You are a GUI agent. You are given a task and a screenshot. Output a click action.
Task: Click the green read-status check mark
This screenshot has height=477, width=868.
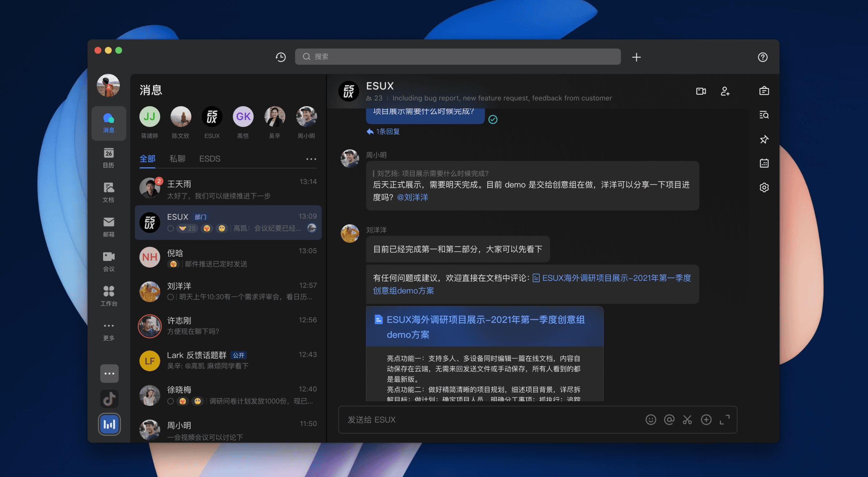[x=493, y=120]
